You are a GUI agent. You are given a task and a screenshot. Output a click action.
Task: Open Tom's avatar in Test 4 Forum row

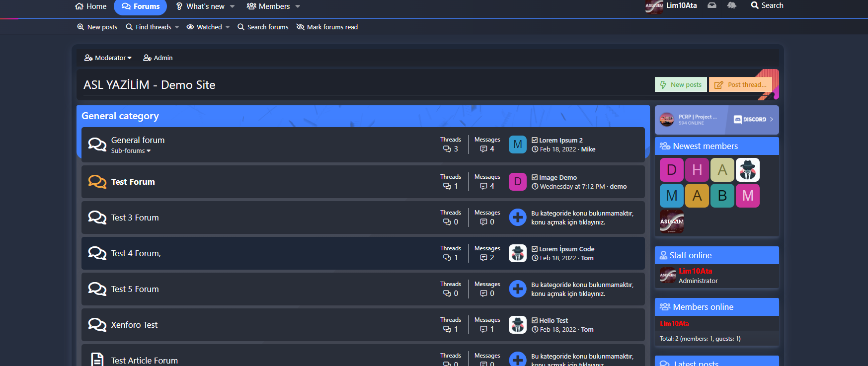[518, 253]
